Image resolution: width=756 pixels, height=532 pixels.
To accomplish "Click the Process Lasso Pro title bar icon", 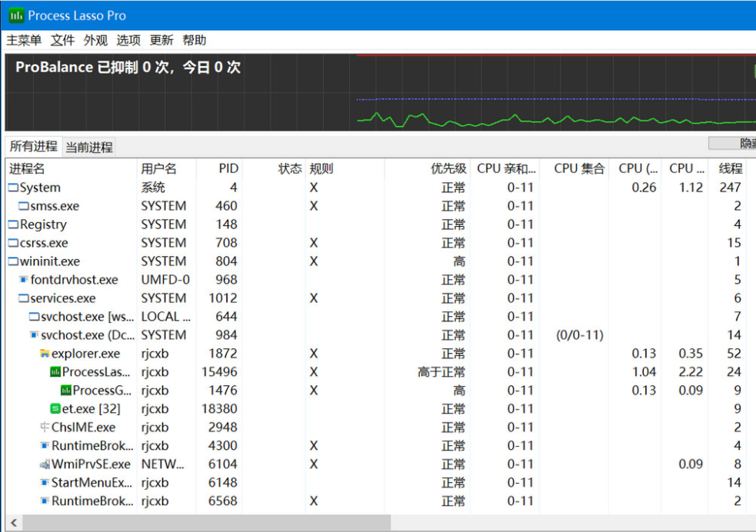I will click(16, 15).
